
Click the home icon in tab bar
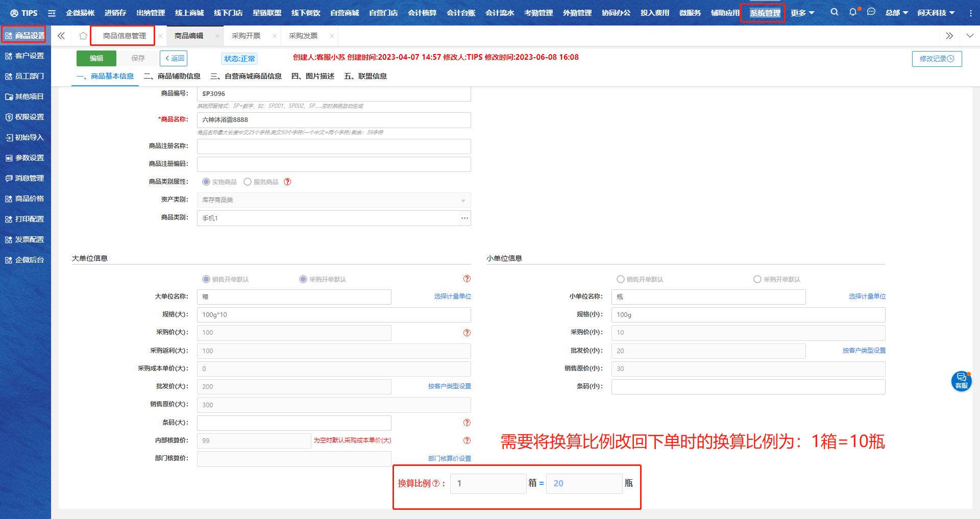click(x=83, y=36)
